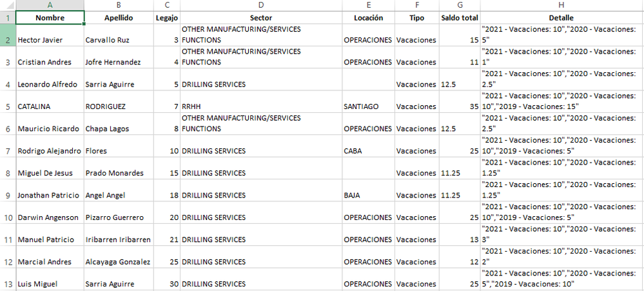Click cell with Luis Miguel

coord(50,279)
